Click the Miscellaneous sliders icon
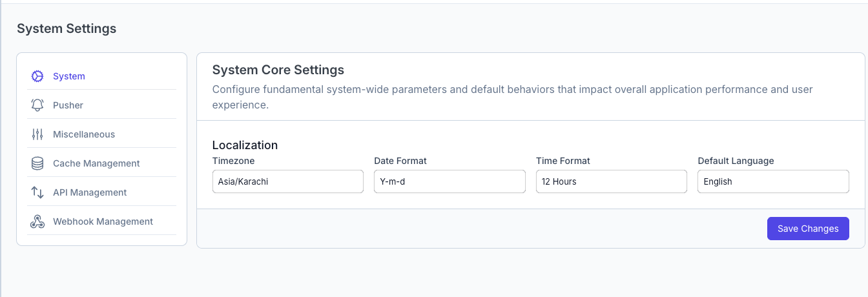The height and width of the screenshot is (297, 868). pos(37,134)
